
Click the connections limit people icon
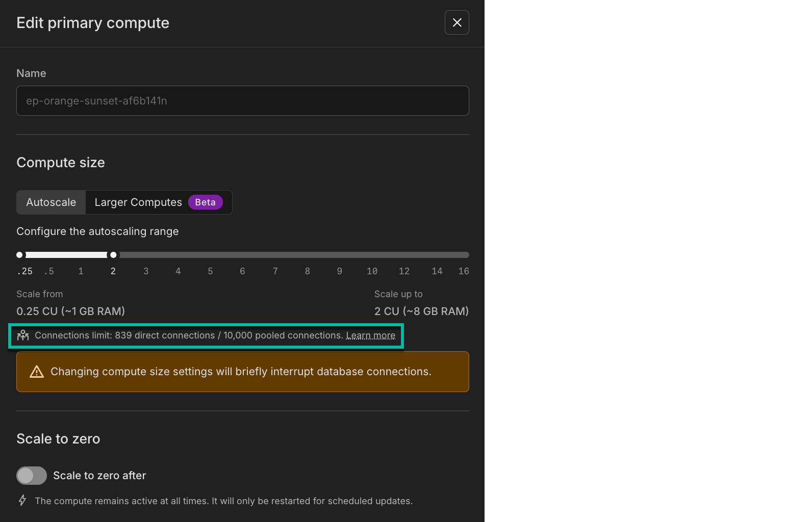coord(23,335)
